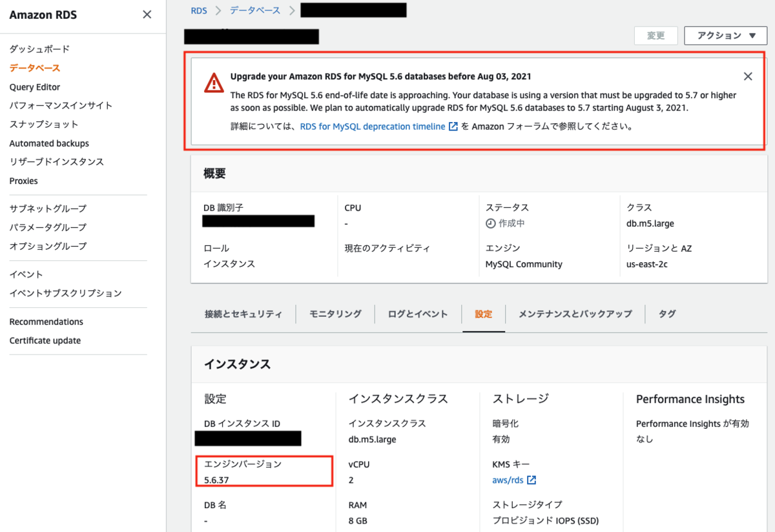Click the region value us-east-2c
The width and height of the screenshot is (775, 532).
[x=647, y=264]
